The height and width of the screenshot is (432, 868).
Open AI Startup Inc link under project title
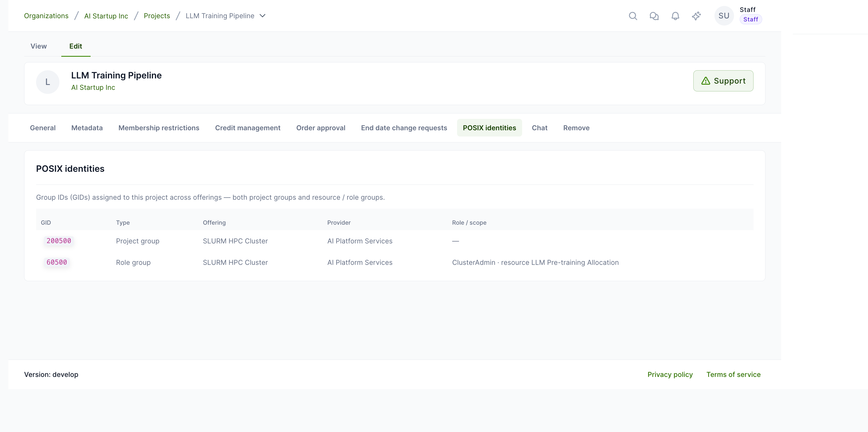93,88
